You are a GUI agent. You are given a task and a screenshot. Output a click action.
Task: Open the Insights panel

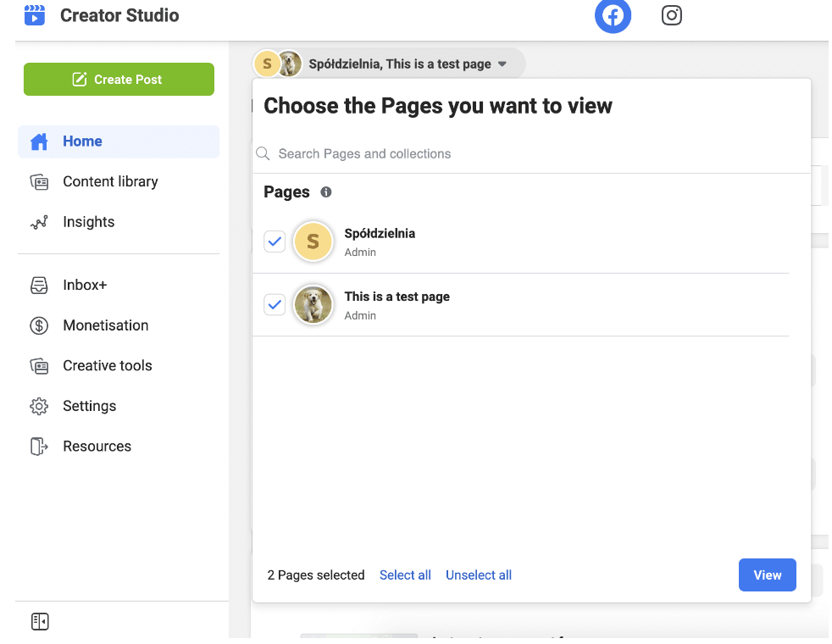(x=88, y=221)
